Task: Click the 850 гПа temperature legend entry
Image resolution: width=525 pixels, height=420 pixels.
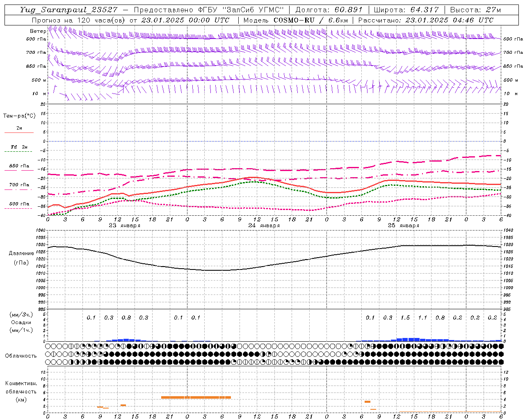Action: click(19, 166)
